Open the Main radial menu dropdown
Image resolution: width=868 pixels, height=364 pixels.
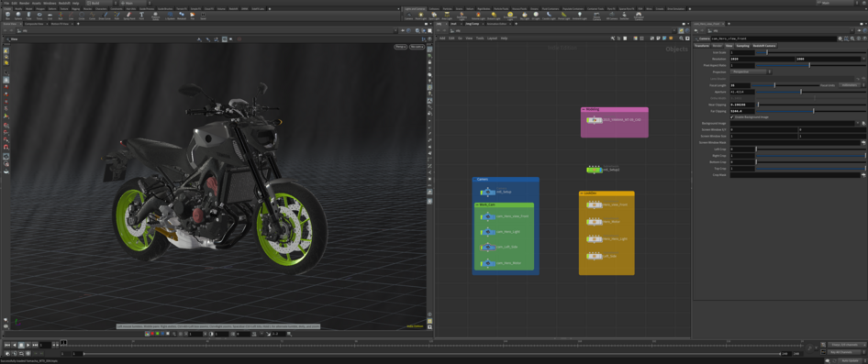click(x=136, y=3)
